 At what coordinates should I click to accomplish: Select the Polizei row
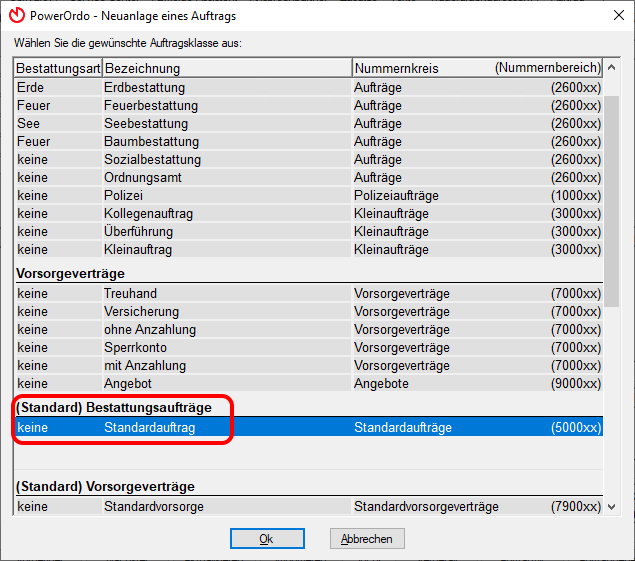[309, 196]
